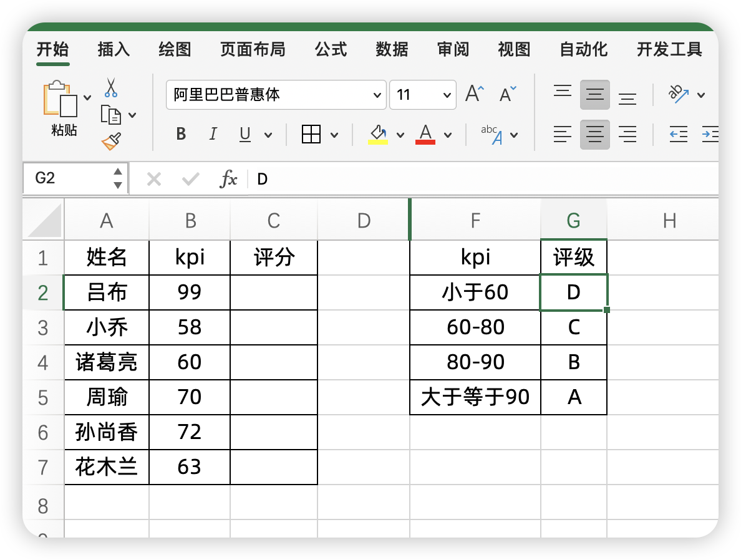Open the 审阅 tab

pyautogui.click(x=453, y=49)
